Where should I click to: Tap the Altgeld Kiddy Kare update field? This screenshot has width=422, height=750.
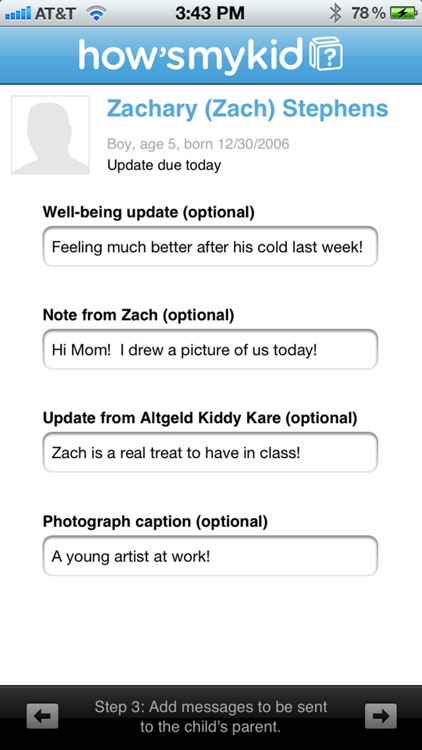210,452
